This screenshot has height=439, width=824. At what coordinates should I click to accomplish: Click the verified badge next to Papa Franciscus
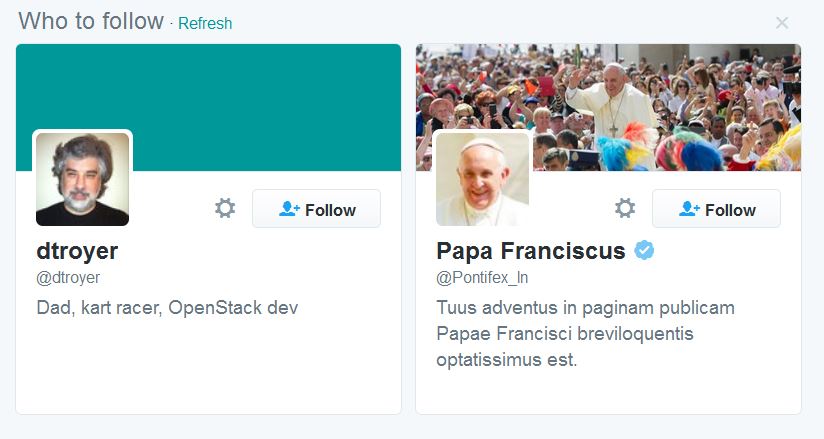(644, 251)
